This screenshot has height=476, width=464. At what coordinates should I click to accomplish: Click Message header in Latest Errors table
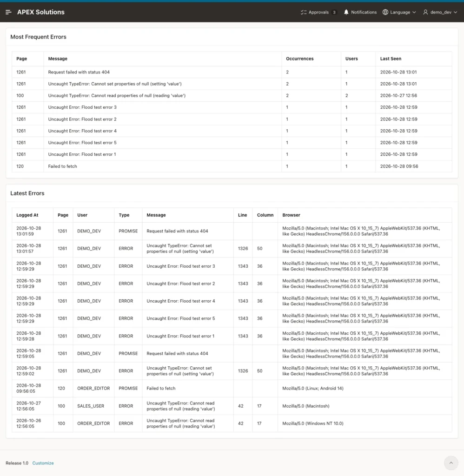(x=156, y=215)
